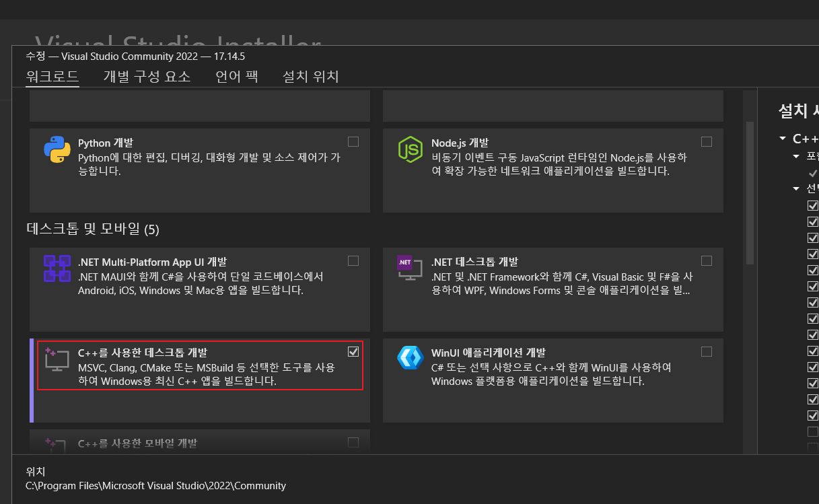Collapse the 포함 group arrow
The height and width of the screenshot is (504, 819).
point(795,156)
